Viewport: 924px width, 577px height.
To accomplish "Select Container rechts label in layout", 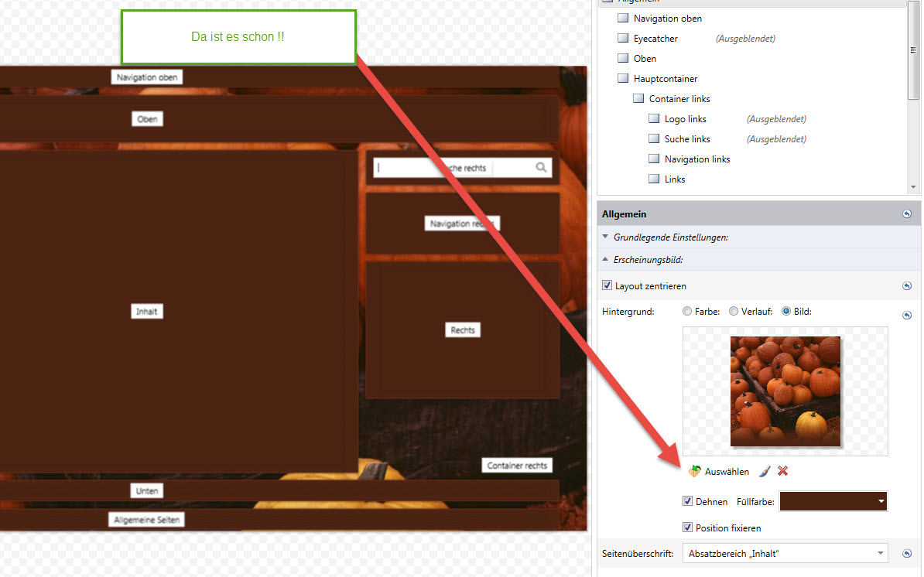I will coord(517,465).
